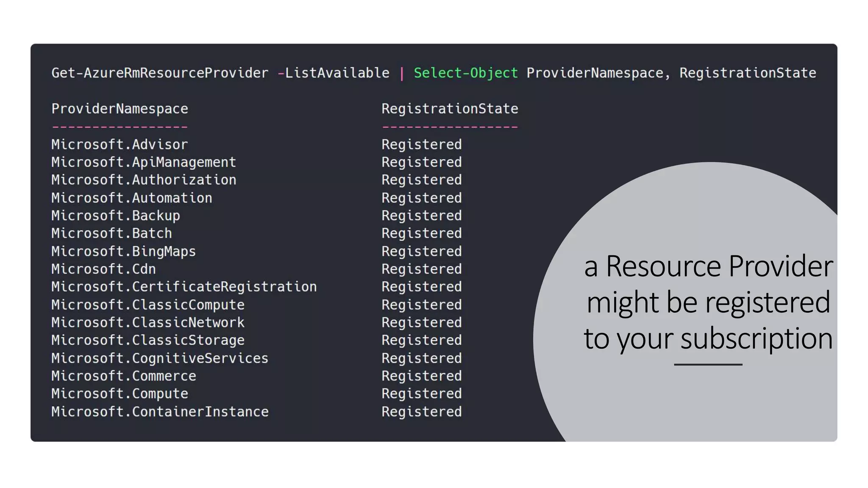Select the Microsoft.Backup entry
Image resolution: width=868 pixels, height=488 pixels.
tap(116, 216)
